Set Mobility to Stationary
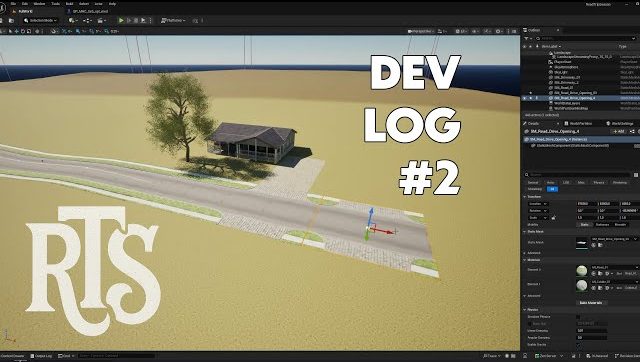The image size is (640, 362). point(602,224)
